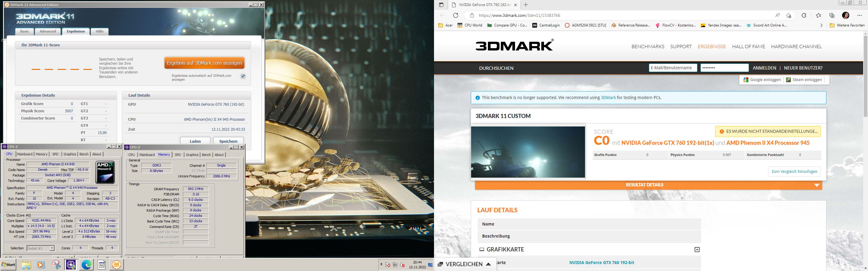The image size is (868, 271).
Task: Click Zum Vergleich hinzufügen button
Action: point(794,171)
